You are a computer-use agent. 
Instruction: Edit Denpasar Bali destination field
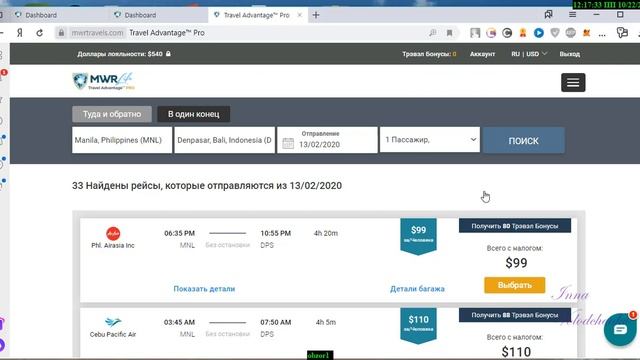(x=224, y=140)
